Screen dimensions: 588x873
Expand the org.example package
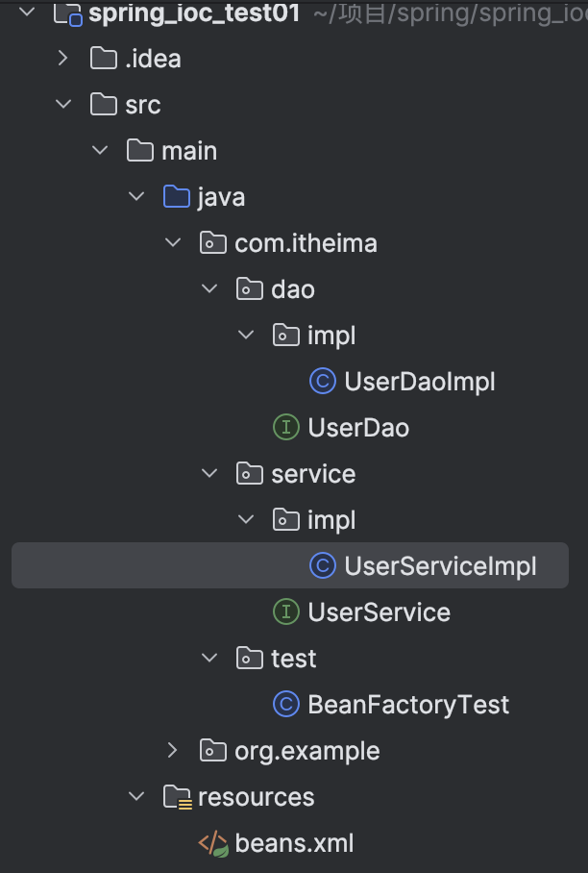click(172, 751)
